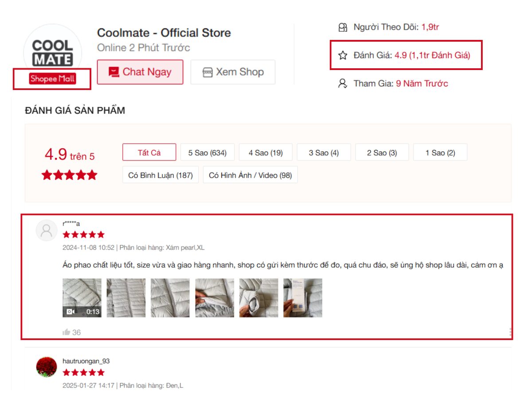Click hautruongan_93's profile picture

47,367
